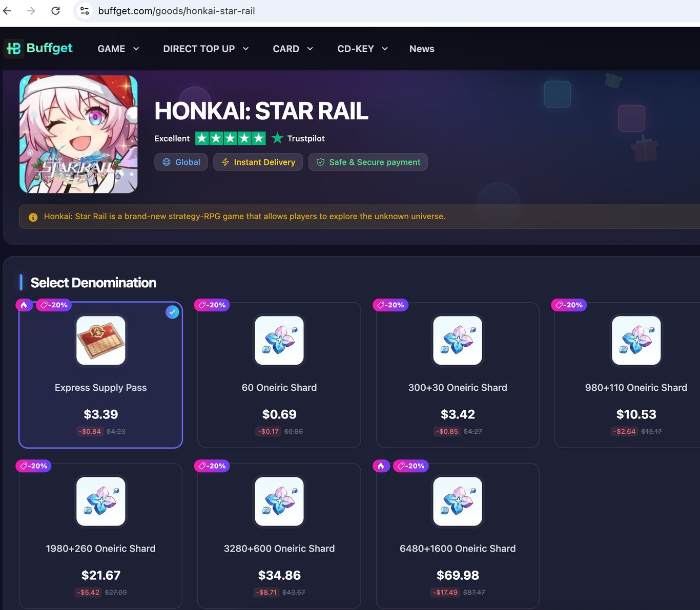Click the HONKAI: STAR RAIL title
The image size is (700, 610).
tap(261, 111)
